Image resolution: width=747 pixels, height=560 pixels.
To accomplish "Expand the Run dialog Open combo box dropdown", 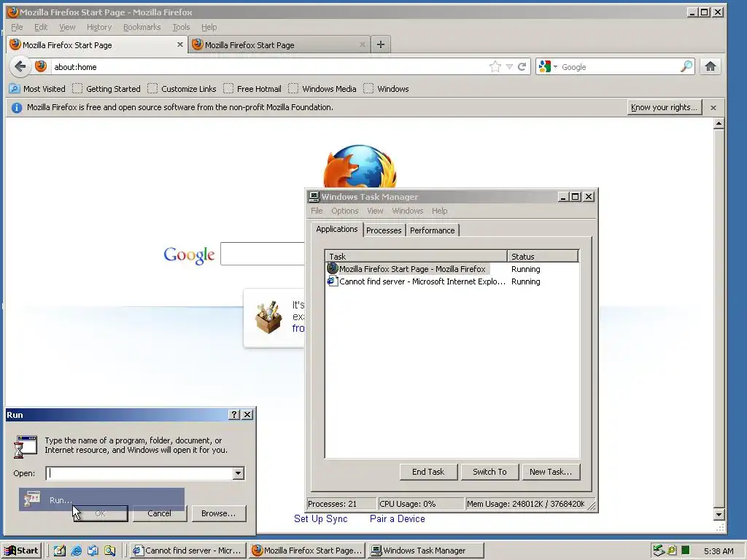I will tap(239, 473).
